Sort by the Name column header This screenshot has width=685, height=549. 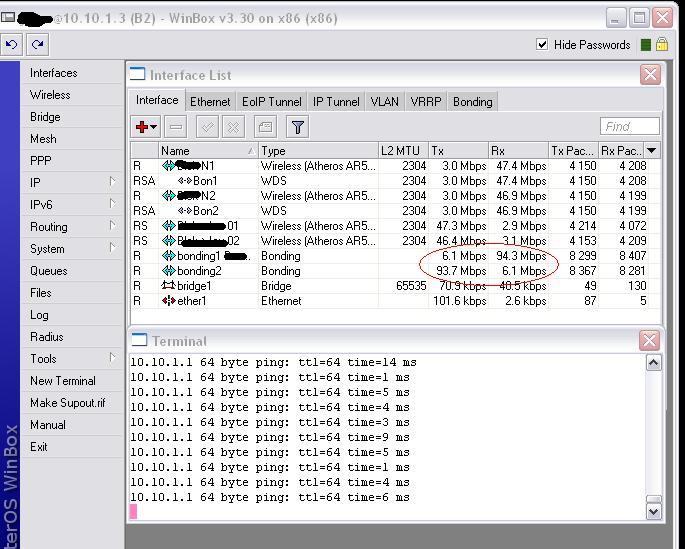pos(208,151)
